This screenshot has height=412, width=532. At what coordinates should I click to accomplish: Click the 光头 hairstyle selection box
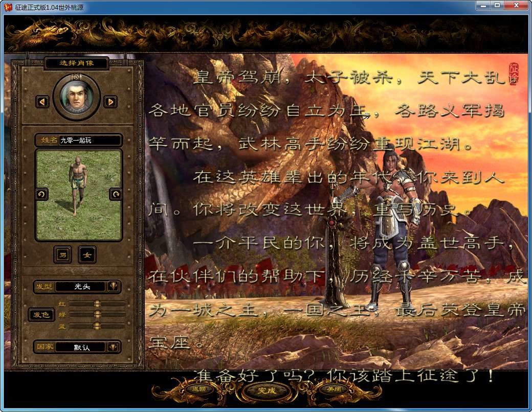click(x=81, y=287)
